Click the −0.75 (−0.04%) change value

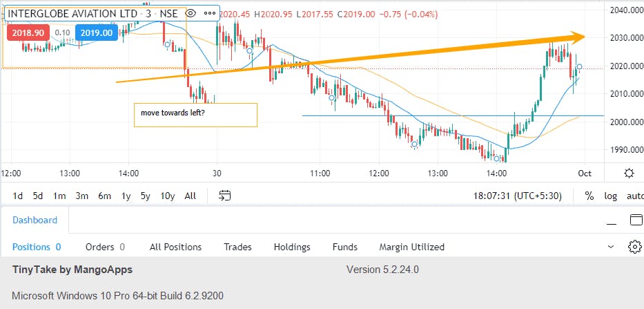[x=409, y=15]
